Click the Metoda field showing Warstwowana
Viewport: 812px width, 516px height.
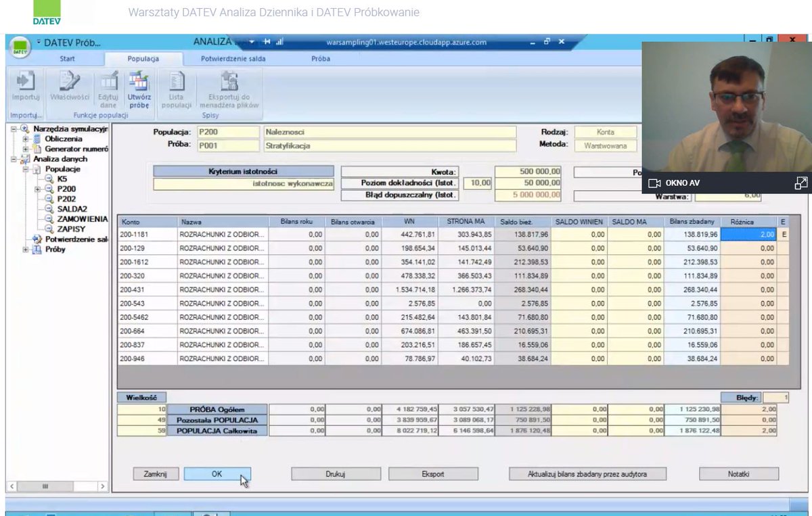coord(606,145)
